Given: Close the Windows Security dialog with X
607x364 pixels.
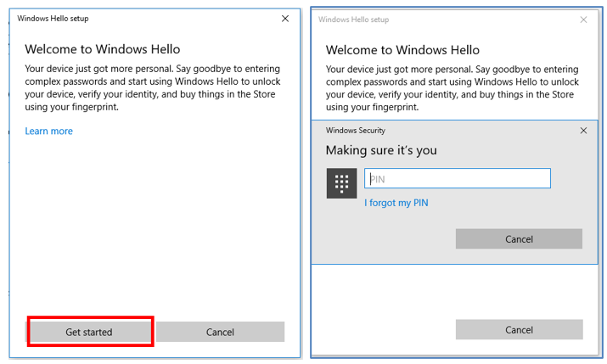Looking at the screenshot, I should [583, 131].
